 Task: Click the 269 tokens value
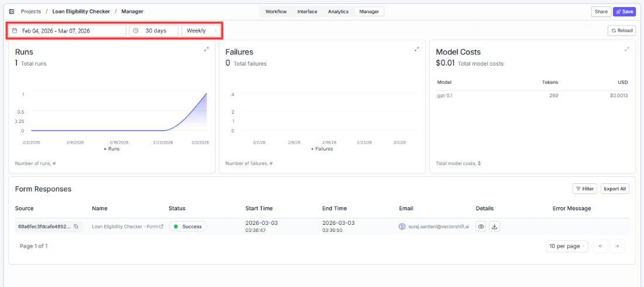point(554,95)
